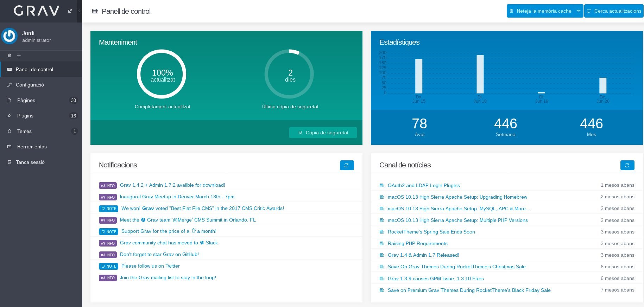Open High Sierra Upgrading Homebrew article

point(457,197)
